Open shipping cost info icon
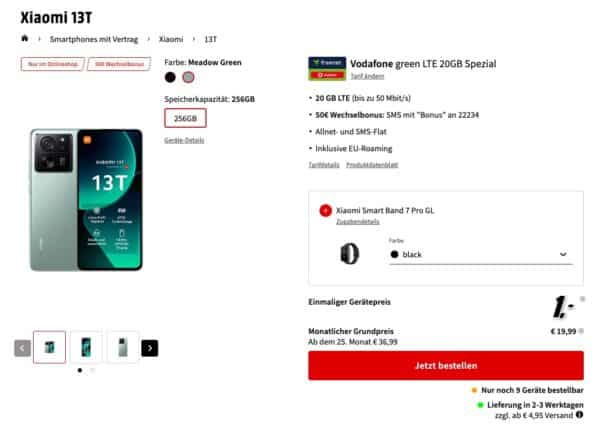The height and width of the screenshot is (426, 600). pyautogui.click(x=579, y=415)
